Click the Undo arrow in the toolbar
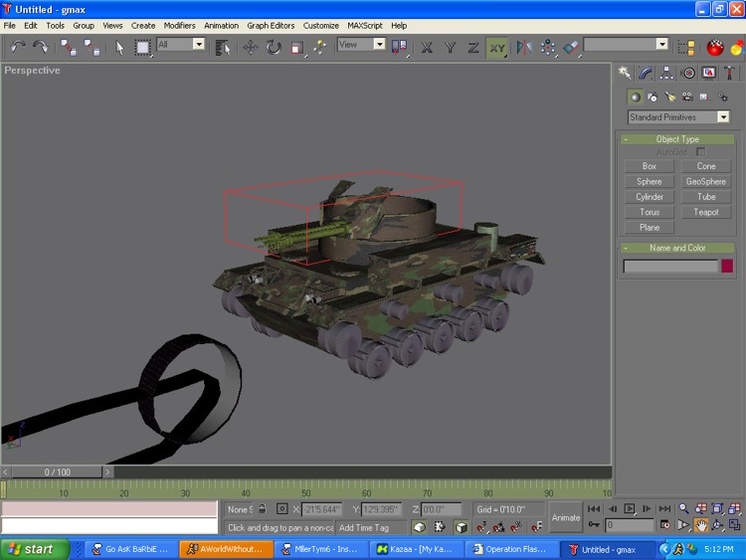Viewport: 746px width, 560px height. (17, 47)
